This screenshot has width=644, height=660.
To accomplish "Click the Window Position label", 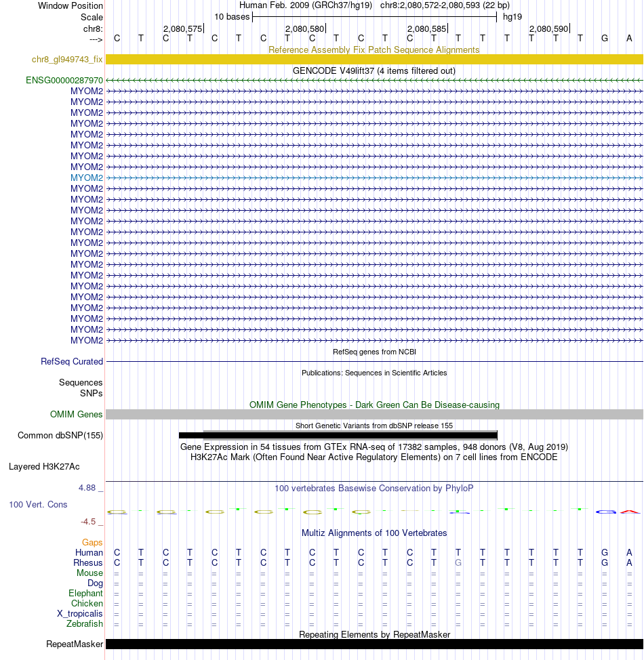I will [x=71, y=6].
